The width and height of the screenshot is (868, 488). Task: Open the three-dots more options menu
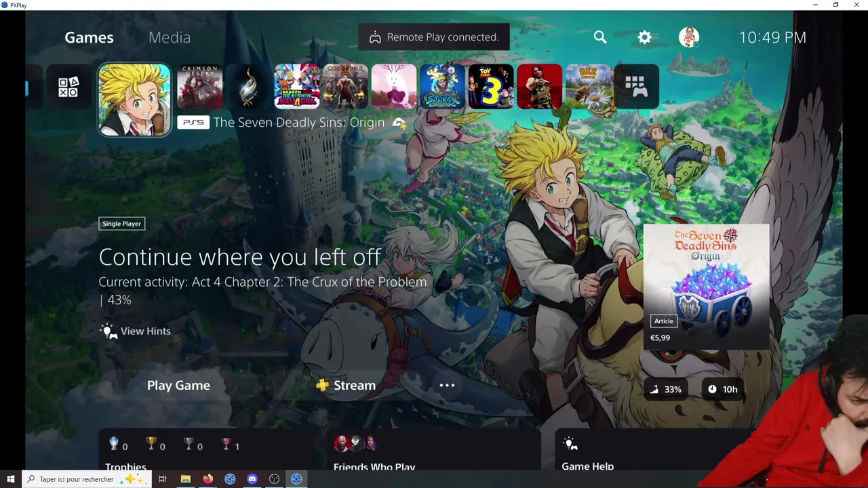point(447,385)
